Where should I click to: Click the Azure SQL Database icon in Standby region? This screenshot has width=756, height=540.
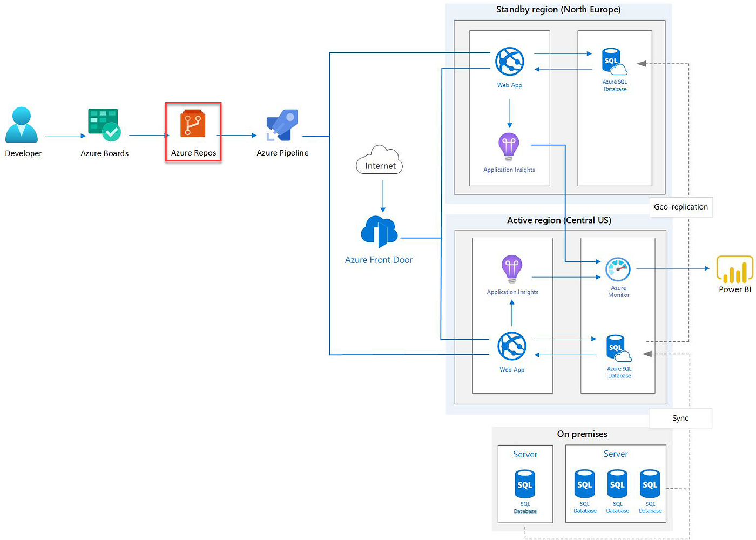[613, 60]
